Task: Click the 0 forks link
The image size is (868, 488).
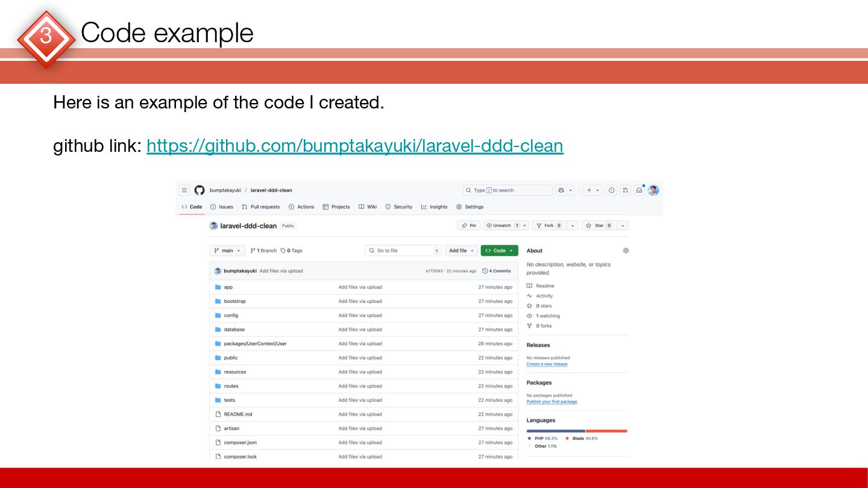Action: pyautogui.click(x=539, y=326)
